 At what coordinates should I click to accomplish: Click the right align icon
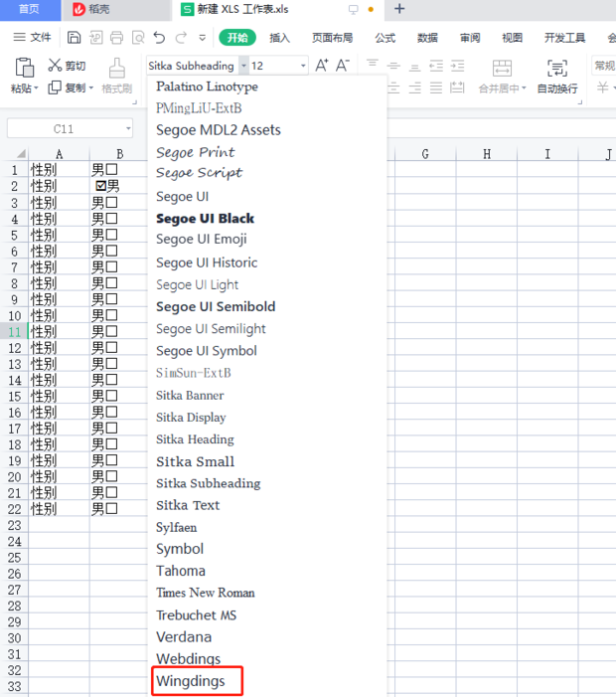415,87
